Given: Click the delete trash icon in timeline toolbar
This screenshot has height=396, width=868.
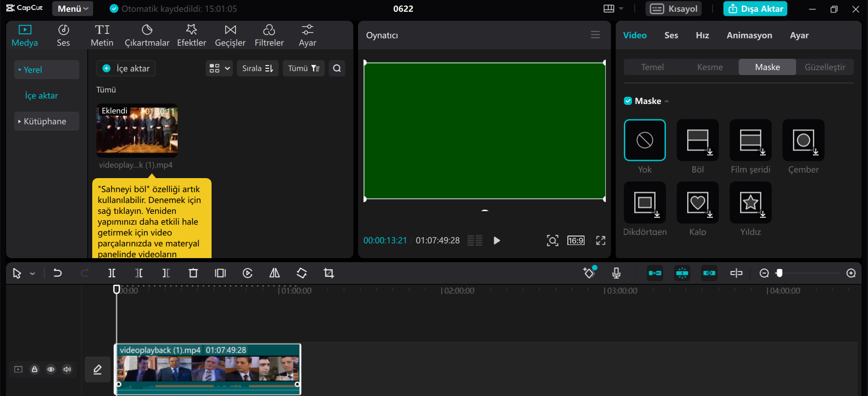Looking at the screenshot, I should (x=193, y=273).
